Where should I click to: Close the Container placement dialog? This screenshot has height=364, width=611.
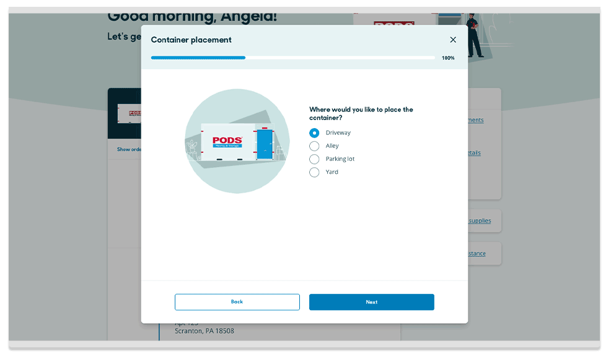tap(452, 40)
